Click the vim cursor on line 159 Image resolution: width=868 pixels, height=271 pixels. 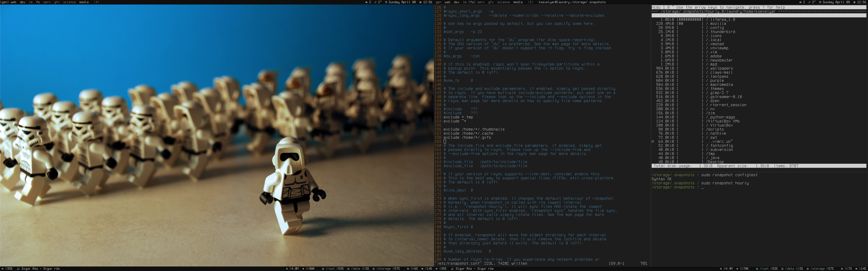tap(445, 141)
